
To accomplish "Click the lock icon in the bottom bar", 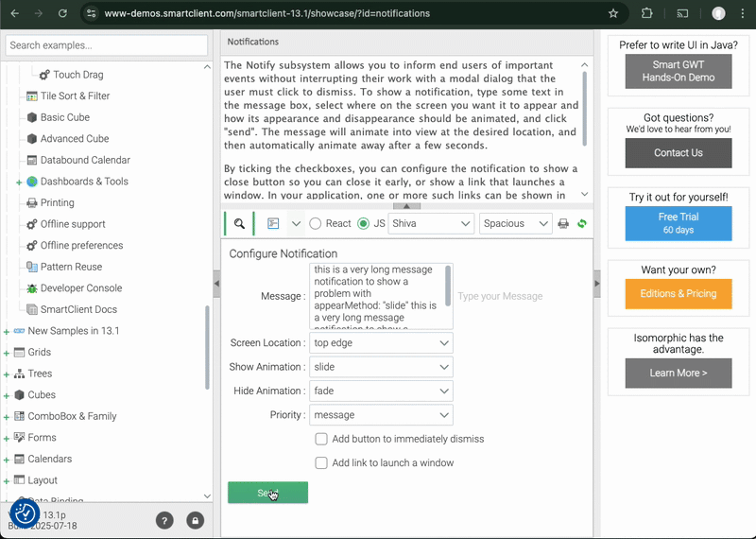I will [195, 520].
